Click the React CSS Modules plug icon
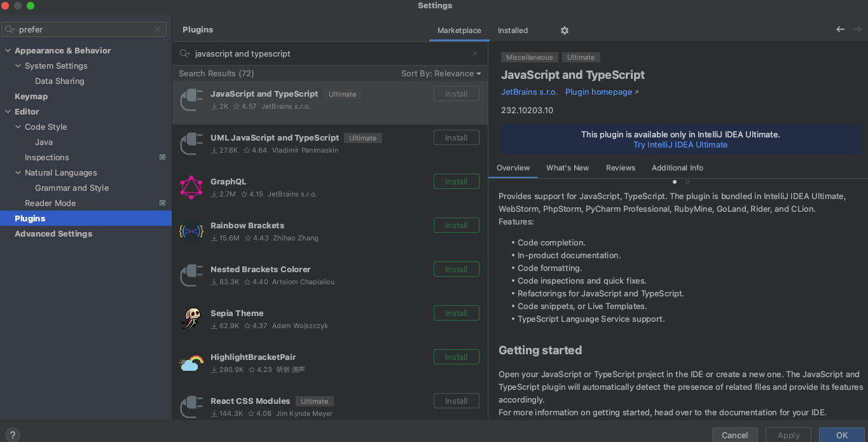Image resolution: width=868 pixels, height=442 pixels. [191, 407]
